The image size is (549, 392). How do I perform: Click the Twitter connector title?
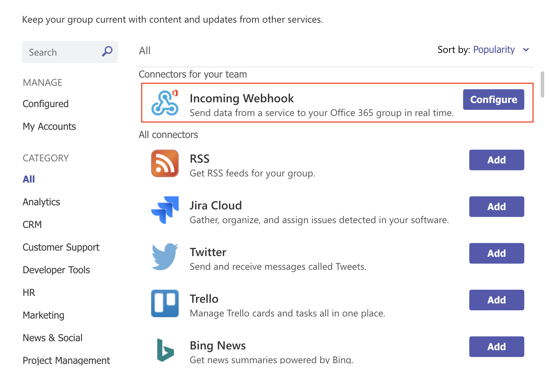[x=208, y=252]
